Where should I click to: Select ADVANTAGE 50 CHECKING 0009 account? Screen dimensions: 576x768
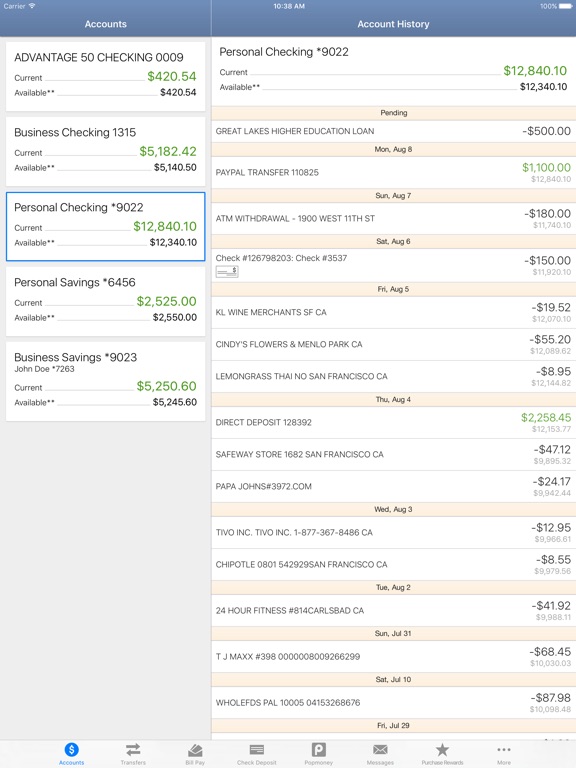105,76
